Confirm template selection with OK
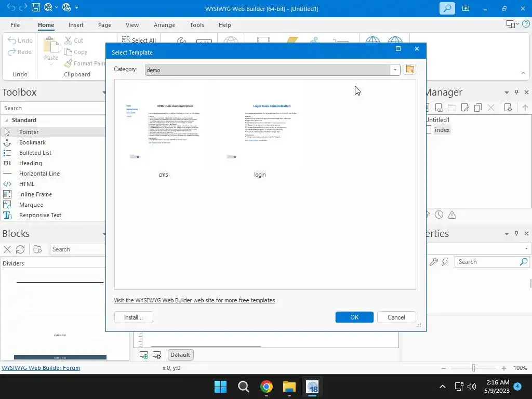This screenshot has width=532, height=399. click(354, 317)
